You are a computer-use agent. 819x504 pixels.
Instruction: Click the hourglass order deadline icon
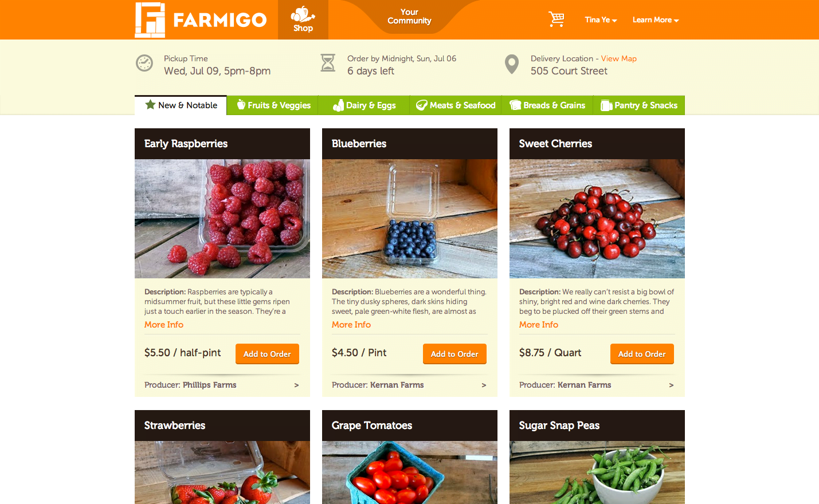tap(328, 63)
